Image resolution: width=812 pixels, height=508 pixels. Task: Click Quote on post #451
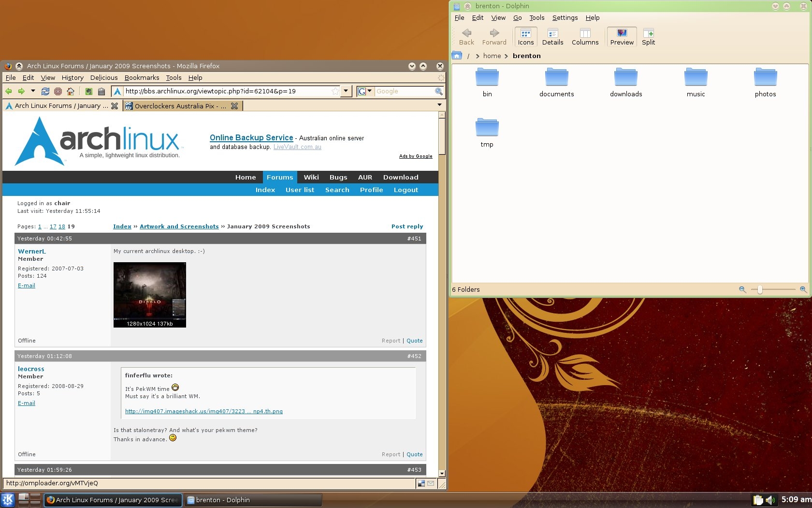[x=414, y=341]
